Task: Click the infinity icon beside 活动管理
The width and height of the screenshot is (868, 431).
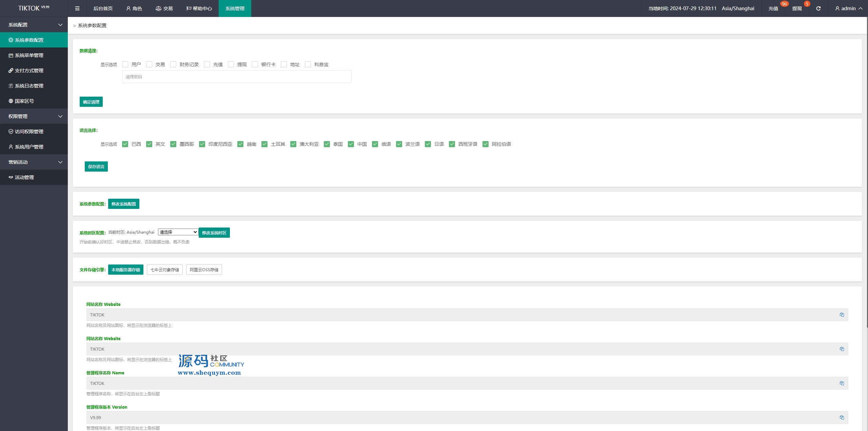Action: coord(11,177)
